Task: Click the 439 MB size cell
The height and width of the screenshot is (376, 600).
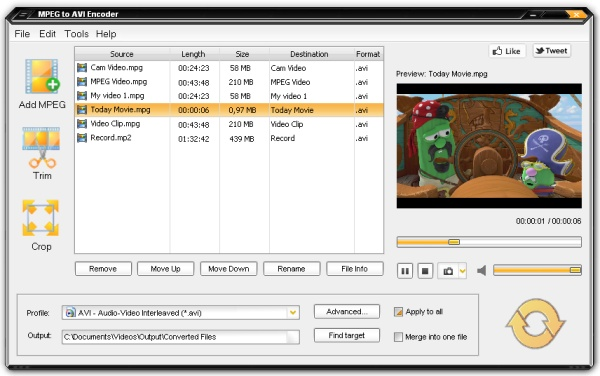Action: tap(241, 139)
